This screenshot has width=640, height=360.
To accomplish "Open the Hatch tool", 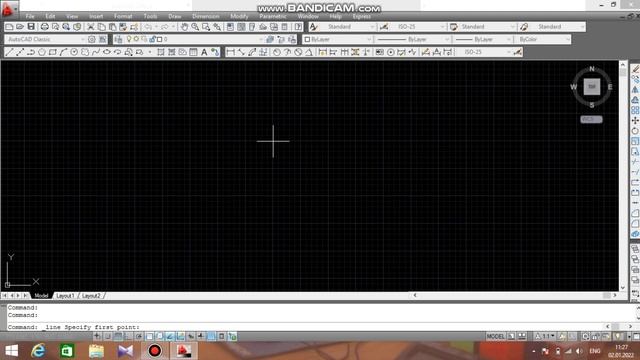I will tap(161, 52).
